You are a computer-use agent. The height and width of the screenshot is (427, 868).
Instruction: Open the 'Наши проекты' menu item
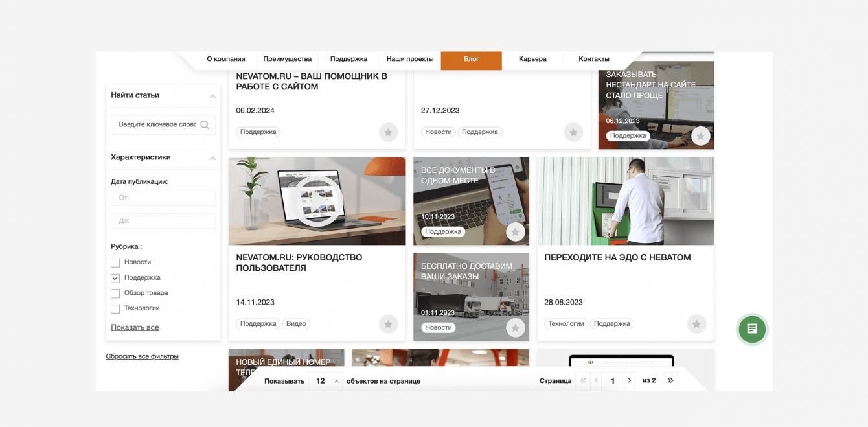pos(410,59)
